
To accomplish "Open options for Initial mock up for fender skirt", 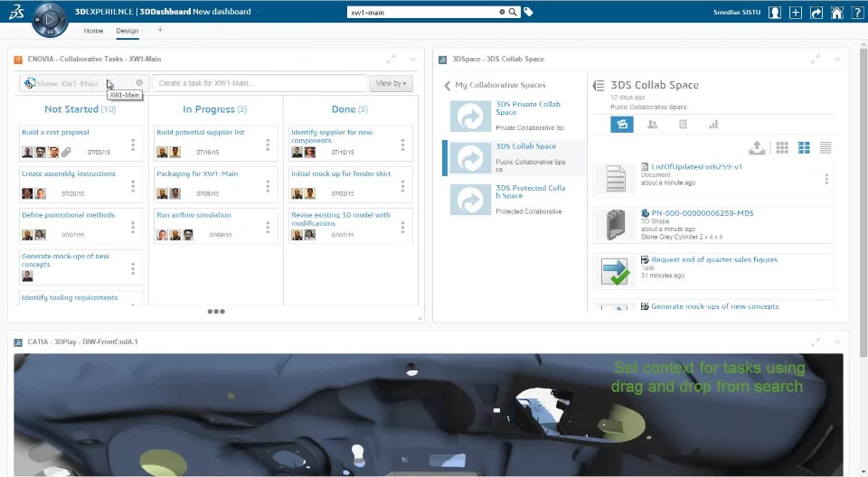I will coord(403,186).
